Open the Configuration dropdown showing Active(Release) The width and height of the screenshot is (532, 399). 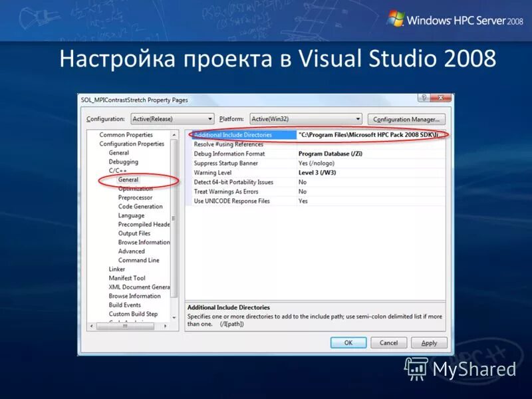[x=172, y=119]
